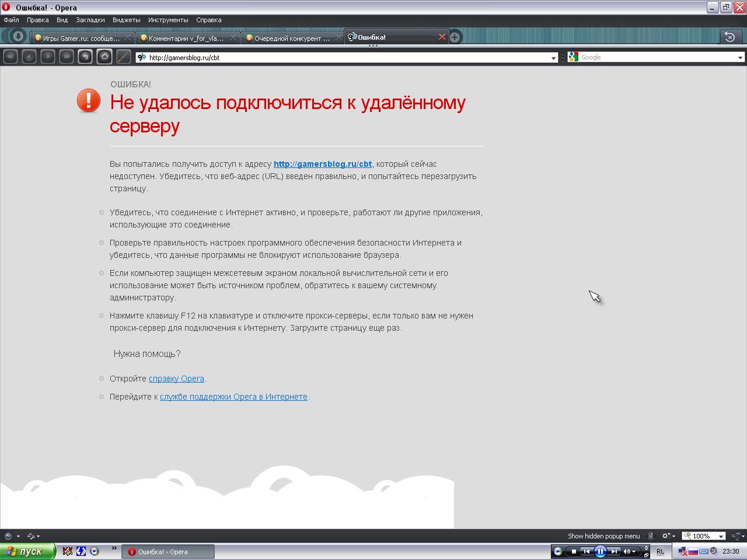This screenshot has width=747, height=560.
Task: Click the first quick launch icon
Action: [68, 551]
